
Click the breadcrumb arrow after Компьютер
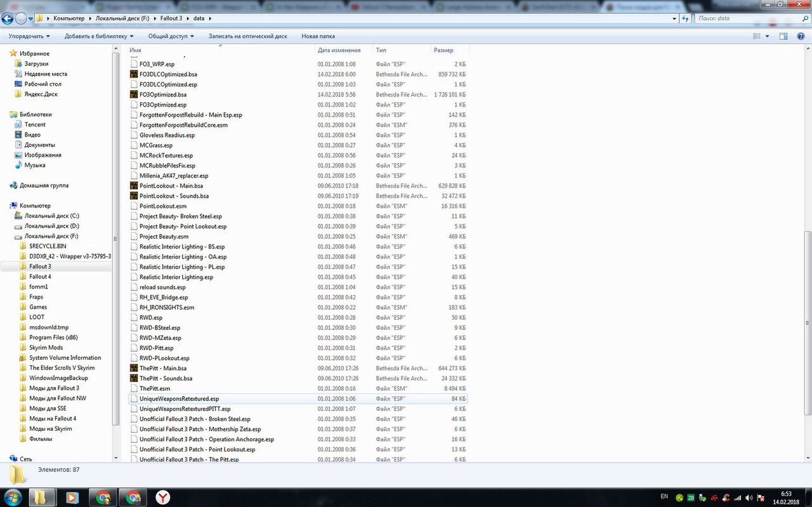pos(89,18)
